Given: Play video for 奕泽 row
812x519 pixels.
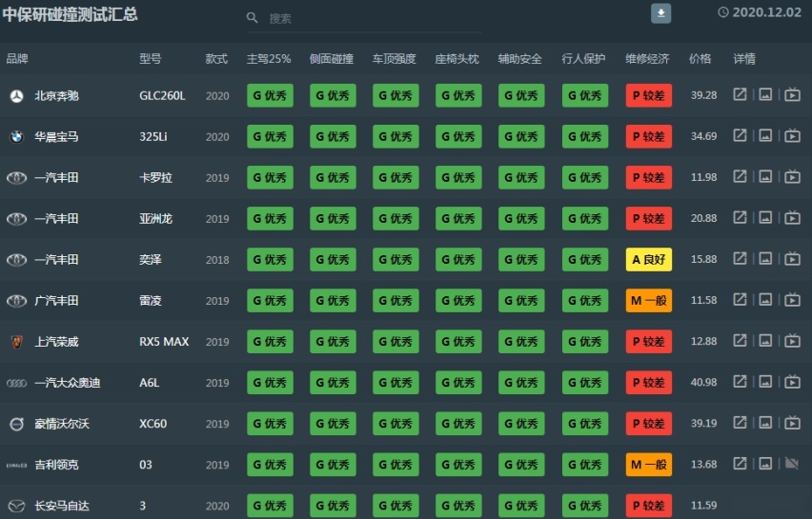Looking at the screenshot, I should tap(792, 258).
